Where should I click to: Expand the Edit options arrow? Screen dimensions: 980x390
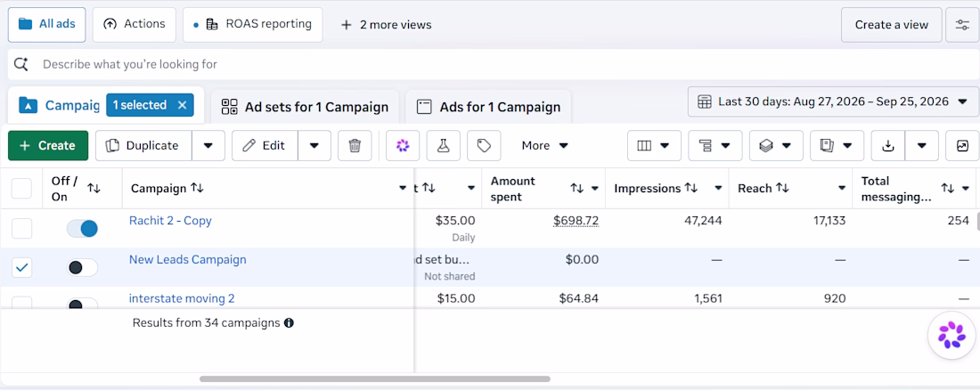pos(314,146)
